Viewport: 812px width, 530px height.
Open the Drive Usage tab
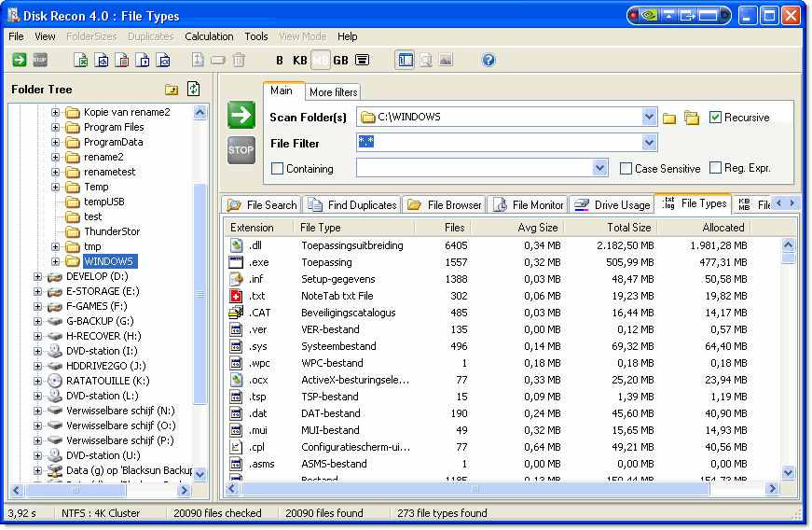[612, 205]
